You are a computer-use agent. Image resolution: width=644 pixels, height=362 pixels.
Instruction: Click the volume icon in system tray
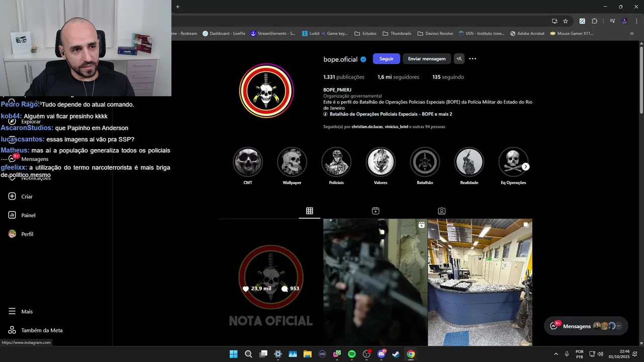pos(600,354)
